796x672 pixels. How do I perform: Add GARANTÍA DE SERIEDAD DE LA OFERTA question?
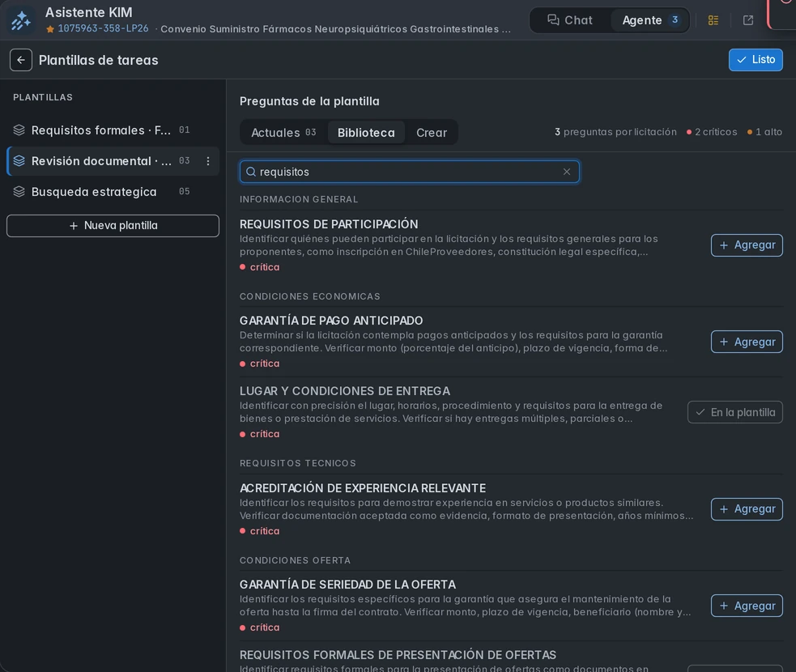coord(747,606)
